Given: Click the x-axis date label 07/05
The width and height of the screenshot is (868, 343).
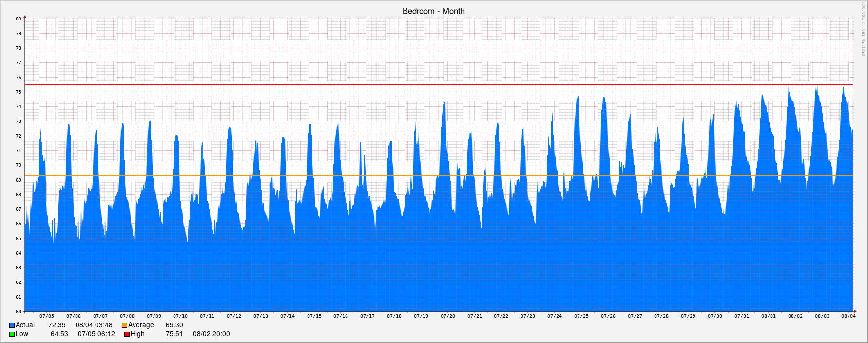Looking at the screenshot, I should [47, 316].
